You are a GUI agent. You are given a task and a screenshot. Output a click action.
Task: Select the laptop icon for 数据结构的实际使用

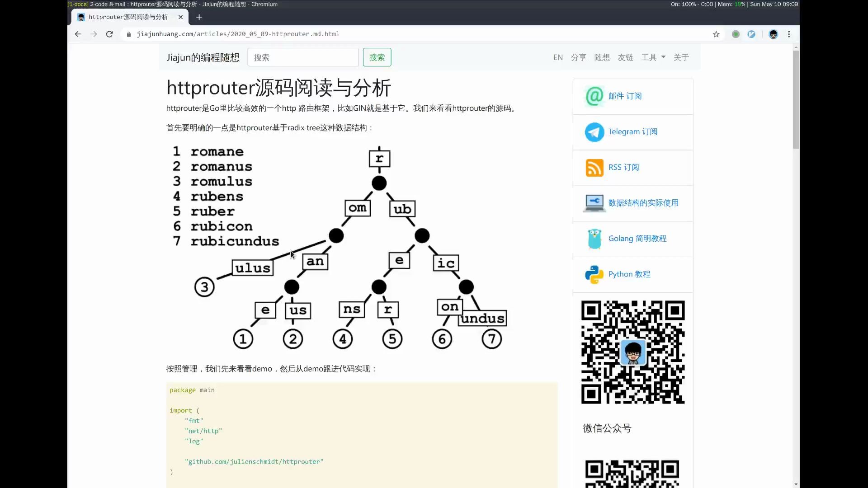tap(593, 203)
